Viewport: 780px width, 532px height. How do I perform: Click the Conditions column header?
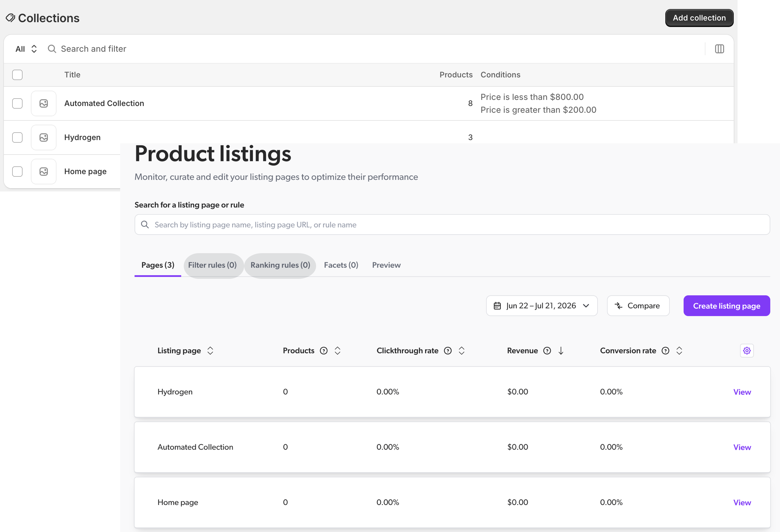[x=500, y=75]
